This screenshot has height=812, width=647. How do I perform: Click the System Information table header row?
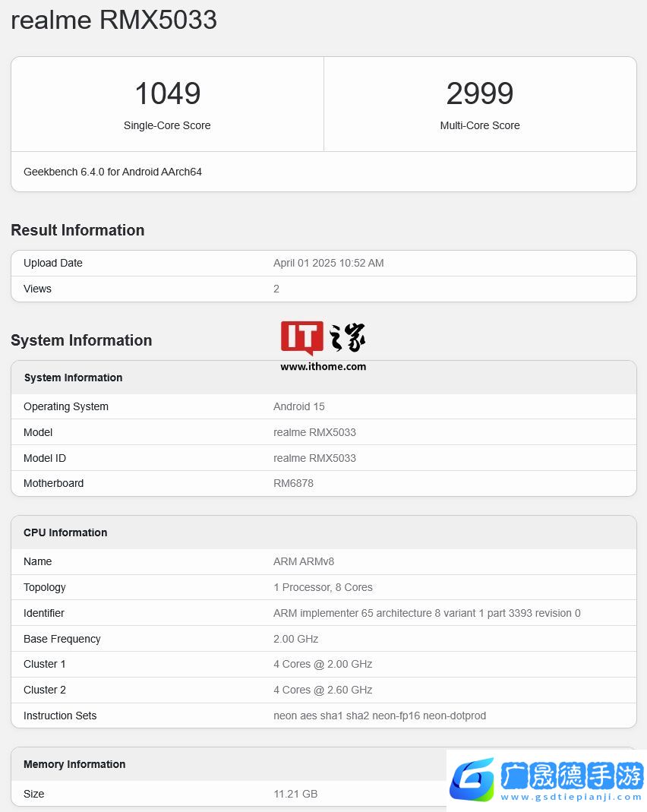pyautogui.click(x=323, y=378)
